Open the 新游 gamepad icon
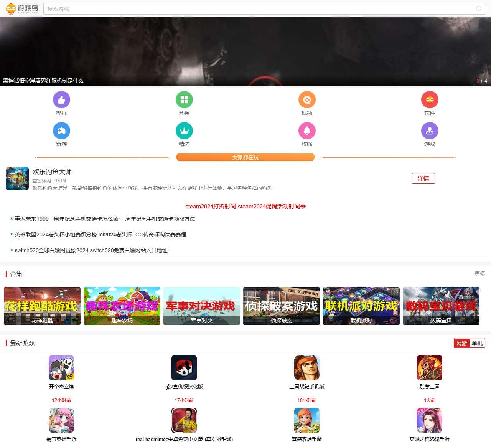The height and width of the screenshot is (448, 491). [61, 131]
